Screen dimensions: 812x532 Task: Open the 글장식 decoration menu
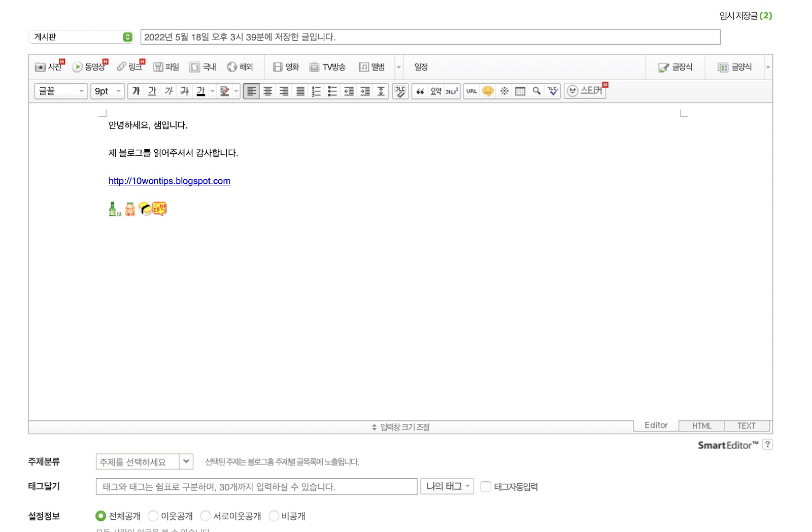point(675,67)
